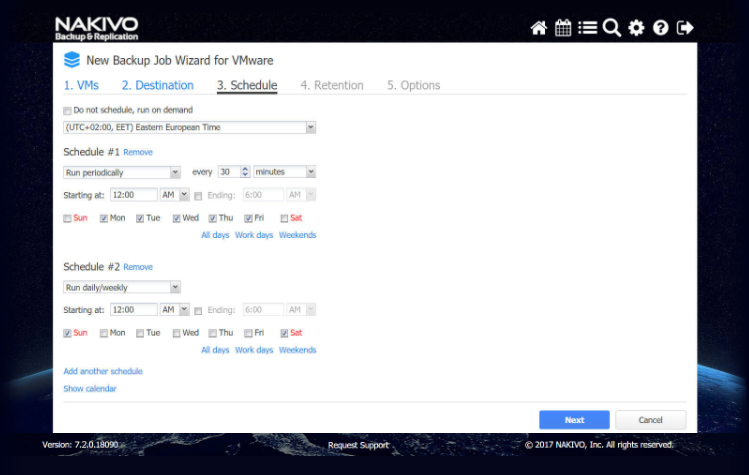Viewport: 749px width, 475px height.
Task: Switch to the 2. Destination step
Action: tap(158, 85)
